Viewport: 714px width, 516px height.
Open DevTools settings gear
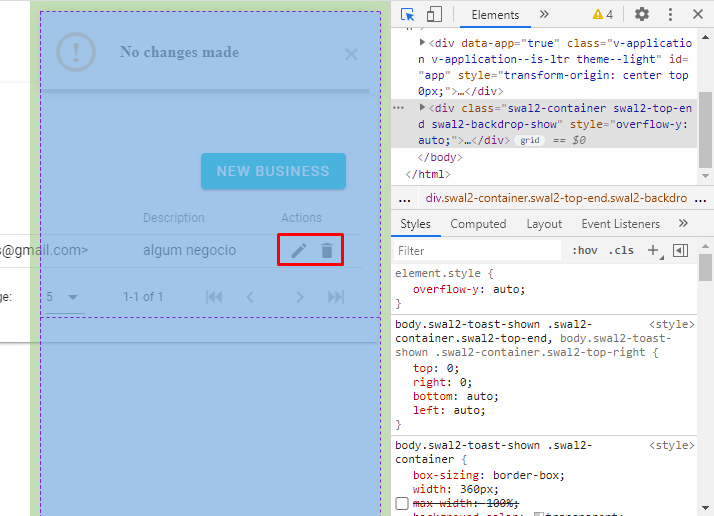tap(642, 15)
